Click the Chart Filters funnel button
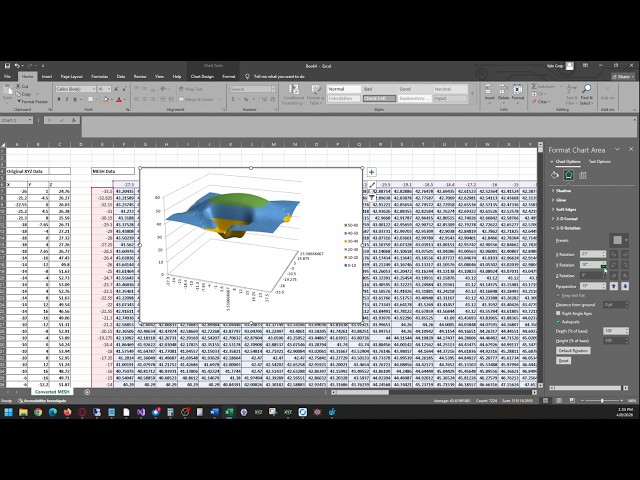The width and height of the screenshot is (640, 480). pyautogui.click(x=371, y=198)
